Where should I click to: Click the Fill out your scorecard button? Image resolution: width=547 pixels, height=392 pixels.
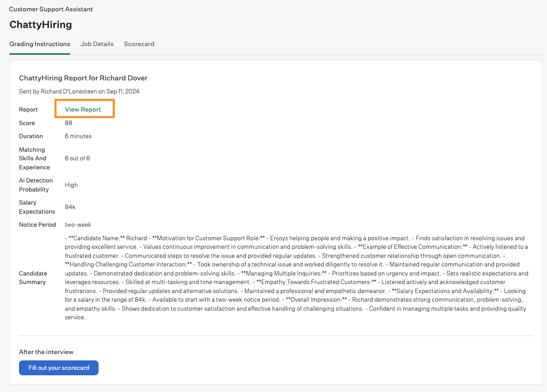click(x=59, y=368)
